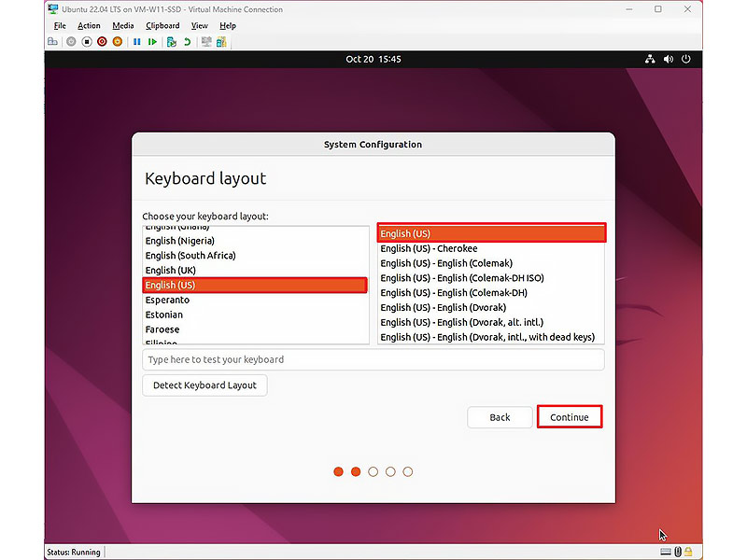Create a checkpoint using toolbar icon

click(172, 42)
